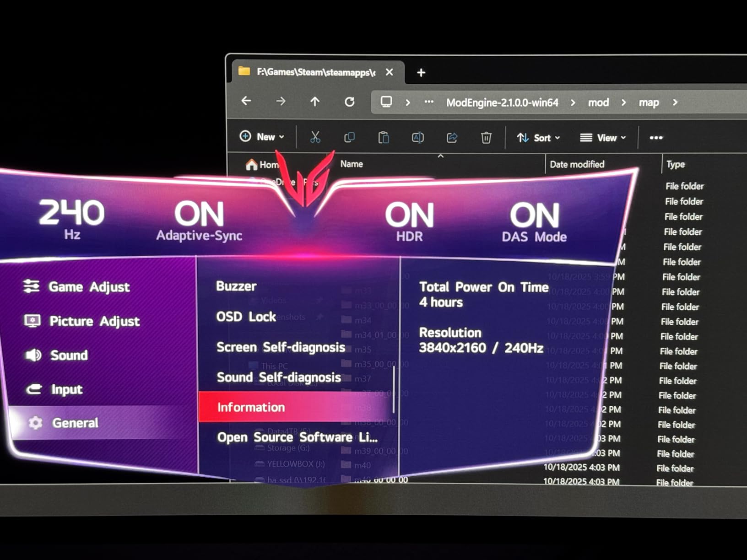Click the Copy icon in toolbar

[349, 137]
